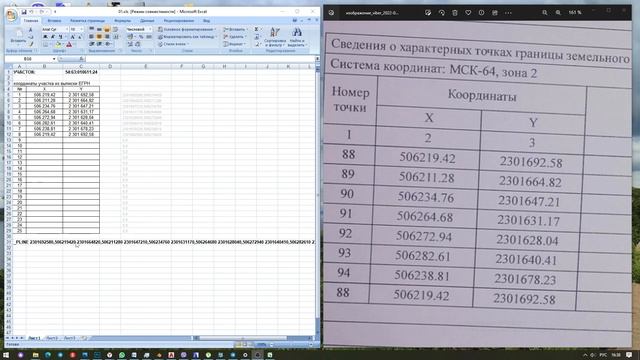Image resolution: width=640 pixels, height=360 pixels.
Task: Save the workbook from Quick Access toolbar
Action: click(x=24, y=12)
